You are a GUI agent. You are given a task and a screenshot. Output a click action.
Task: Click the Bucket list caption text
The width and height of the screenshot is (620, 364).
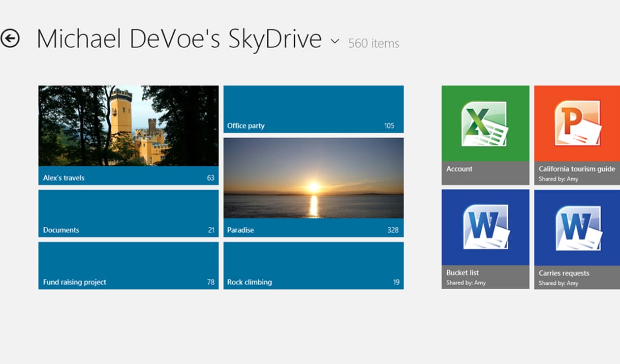pyautogui.click(x=463, y=273)
